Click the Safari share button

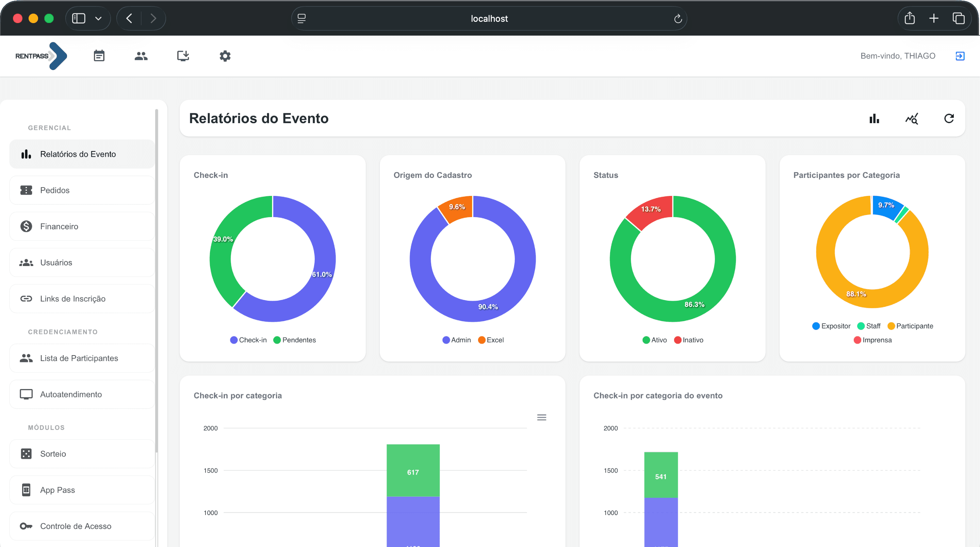[910, 18]
